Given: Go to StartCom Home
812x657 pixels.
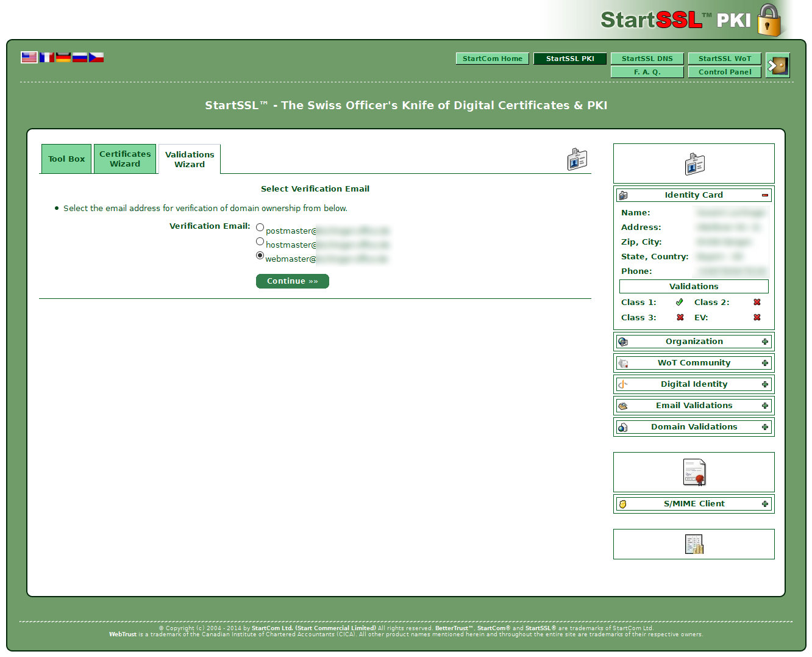Looking at the screenshot, I should tap(493, 59).
